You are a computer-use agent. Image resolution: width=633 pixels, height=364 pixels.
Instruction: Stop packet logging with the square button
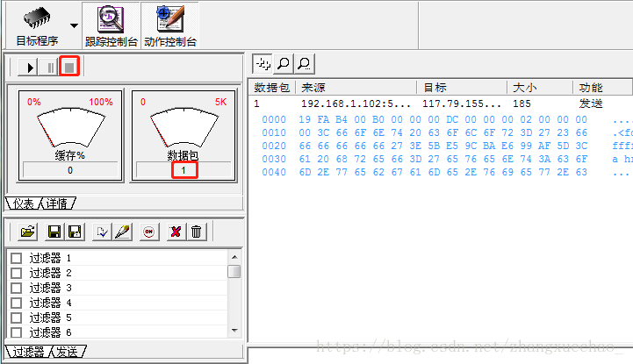69,67
